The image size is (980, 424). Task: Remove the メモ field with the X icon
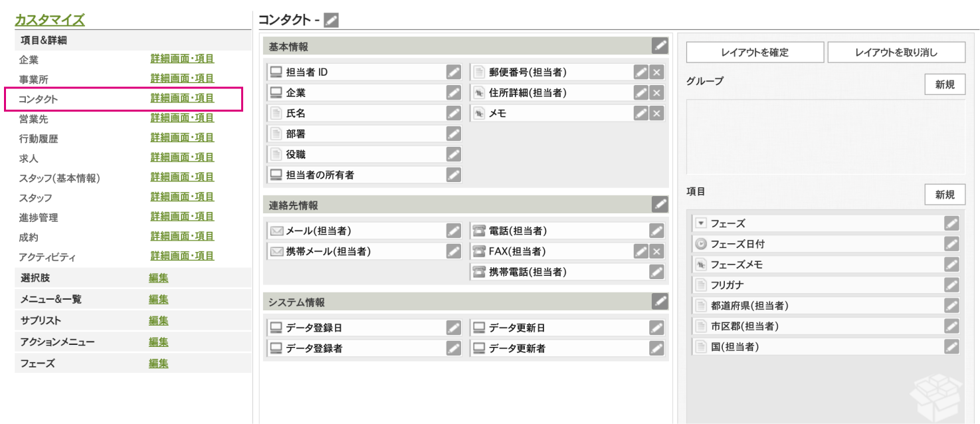point(656,113)
